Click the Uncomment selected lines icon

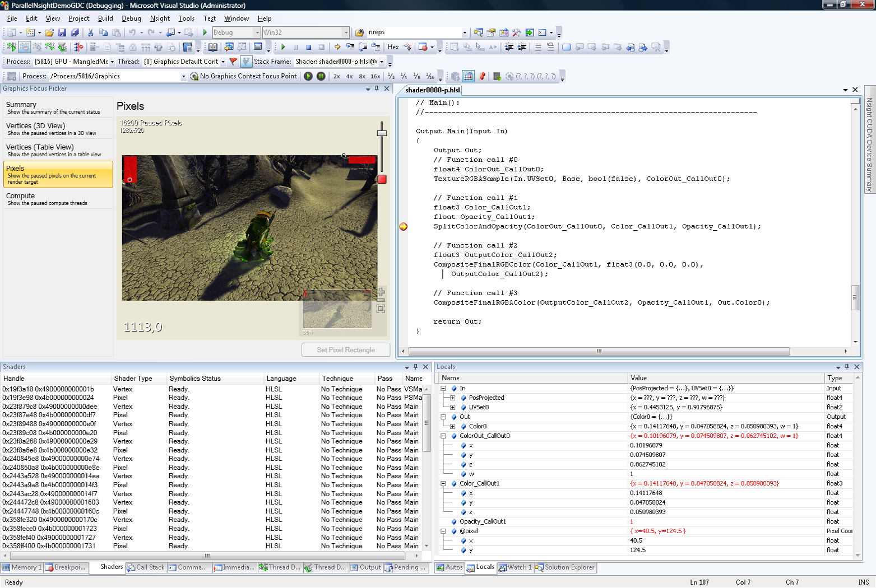[550, 47]
